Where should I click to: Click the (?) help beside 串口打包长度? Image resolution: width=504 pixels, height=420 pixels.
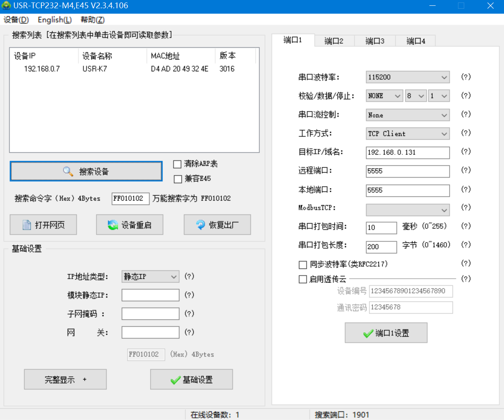click(466, 244)
